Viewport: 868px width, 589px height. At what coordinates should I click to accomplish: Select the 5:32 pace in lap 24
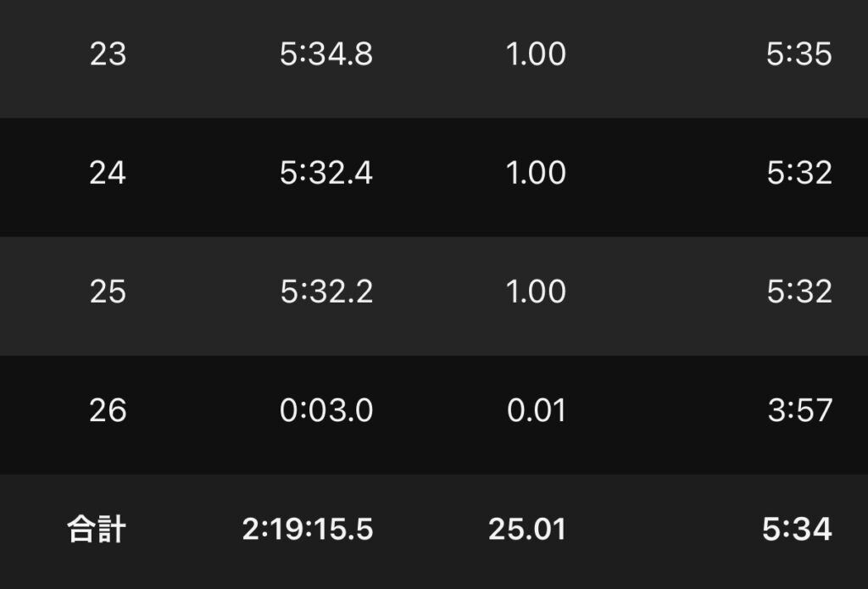pos(798,174)
